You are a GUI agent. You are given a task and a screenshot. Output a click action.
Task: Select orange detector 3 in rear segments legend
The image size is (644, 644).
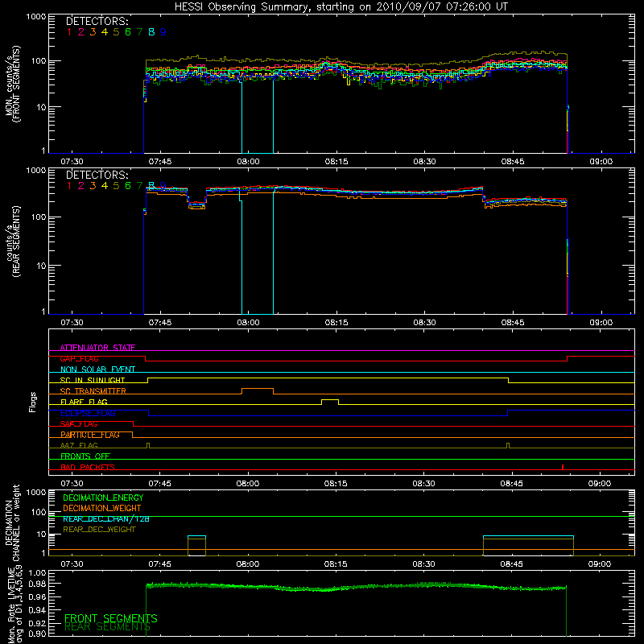pyautogui.click(x=93, y=186)
